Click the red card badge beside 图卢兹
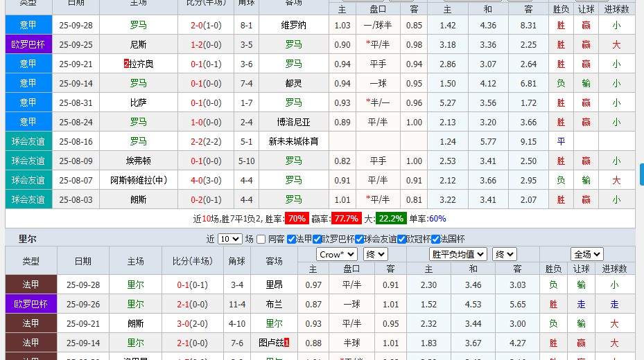The width and height of the screenshot is (644, 360). 286,343
